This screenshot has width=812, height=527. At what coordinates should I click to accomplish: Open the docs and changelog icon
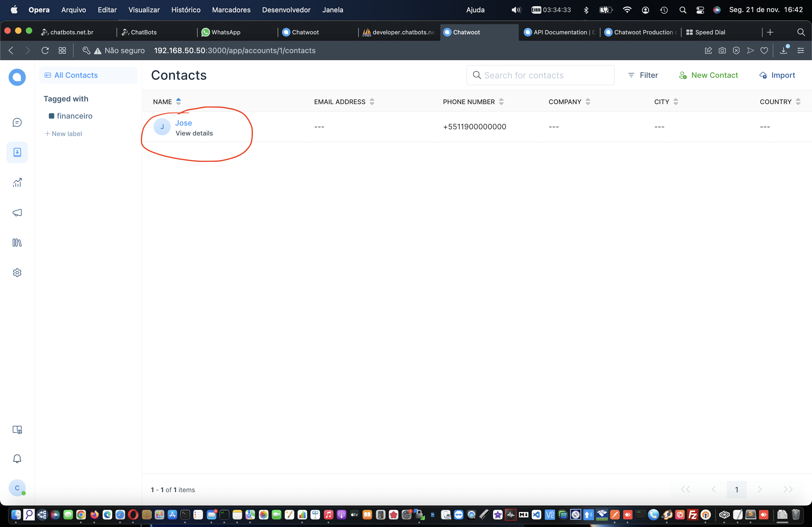pyautogui.click(x=17, y=430)
